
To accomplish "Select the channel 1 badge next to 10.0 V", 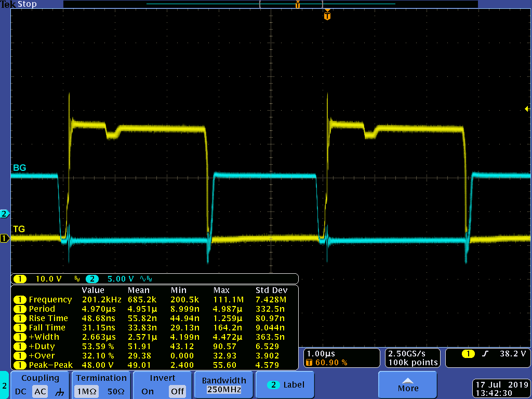I will coord(20,279).
